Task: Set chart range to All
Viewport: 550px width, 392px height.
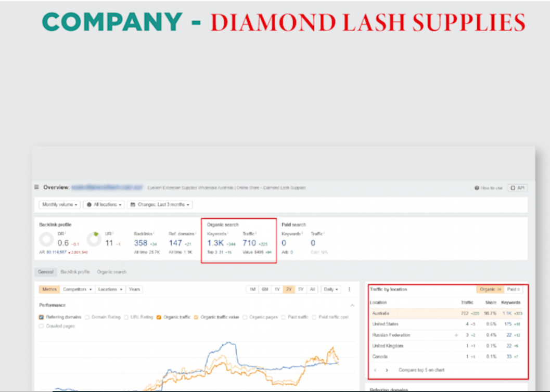Action: [x=312, y=290]
